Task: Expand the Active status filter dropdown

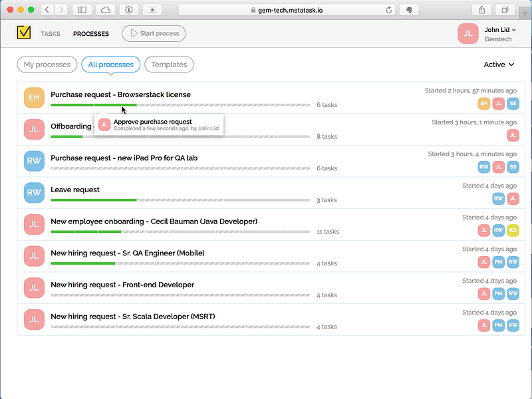Action: [x=499, y=65]
